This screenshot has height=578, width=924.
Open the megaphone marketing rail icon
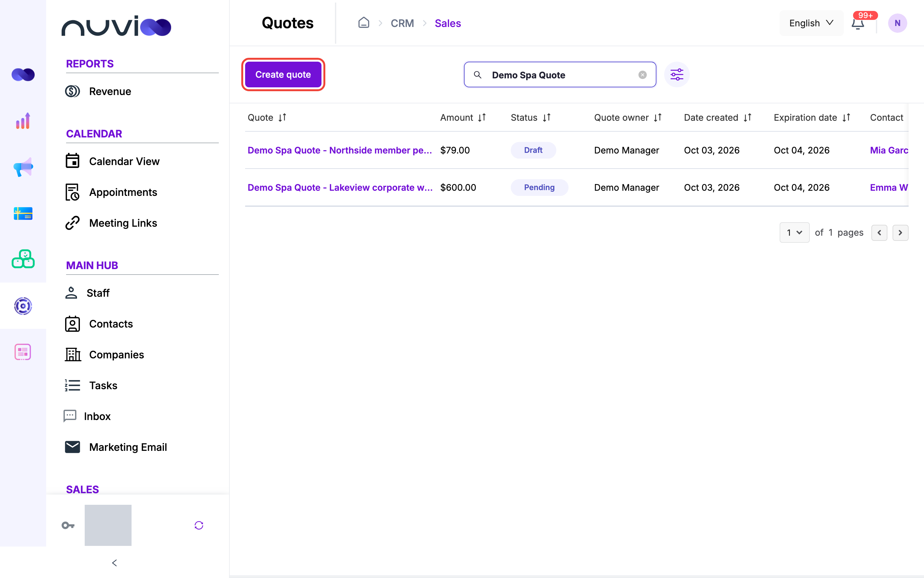click(23, 167)
